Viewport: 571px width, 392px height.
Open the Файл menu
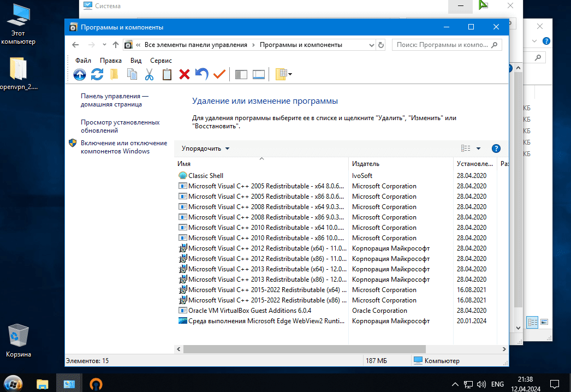tap(83, 61)
